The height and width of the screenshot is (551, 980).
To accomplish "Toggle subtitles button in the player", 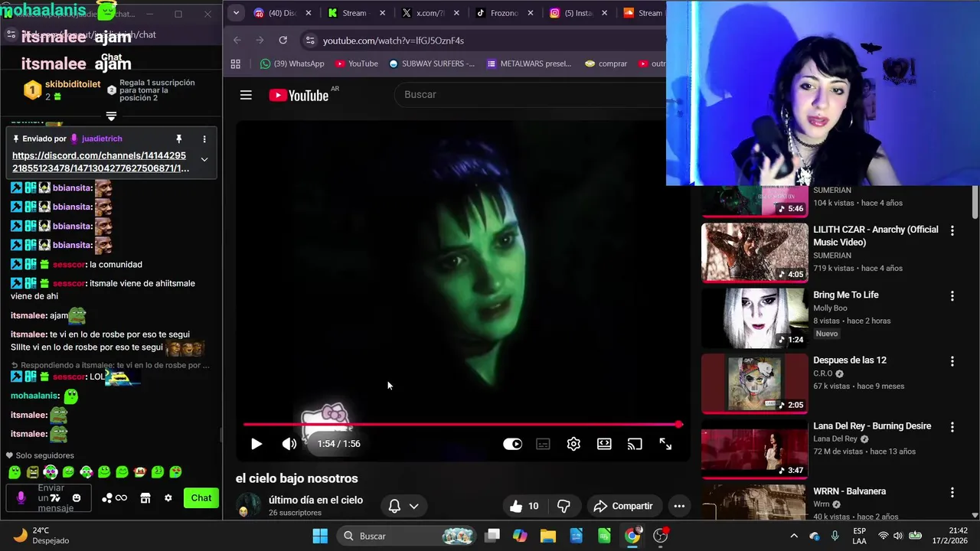I will click(543, 444).
